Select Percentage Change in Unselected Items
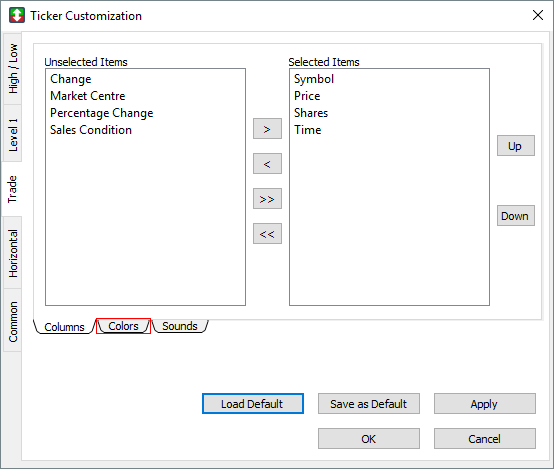 [102, 113]
